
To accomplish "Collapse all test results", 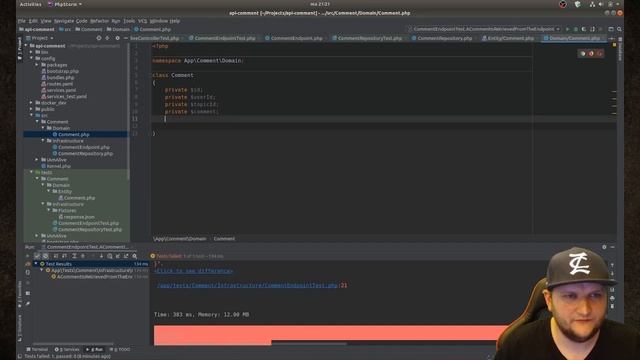I will point(82,256).
